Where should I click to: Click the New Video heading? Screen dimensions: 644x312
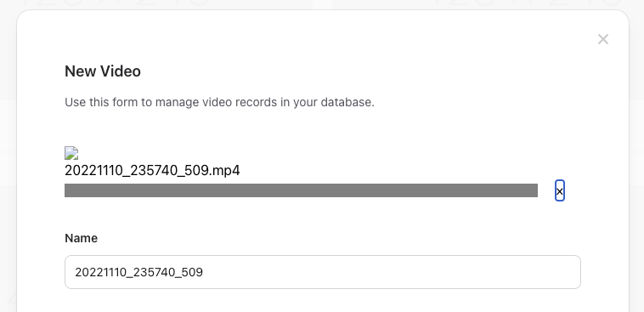tap(103, 71)
